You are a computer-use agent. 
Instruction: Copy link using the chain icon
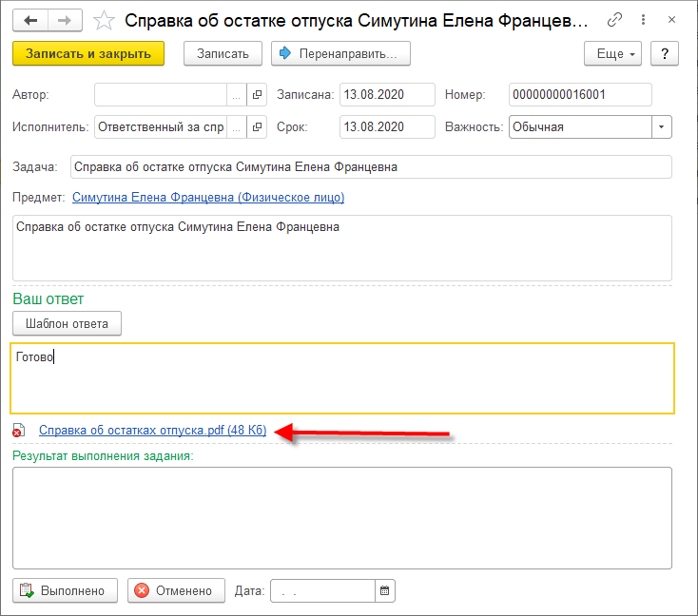[615, 19]
